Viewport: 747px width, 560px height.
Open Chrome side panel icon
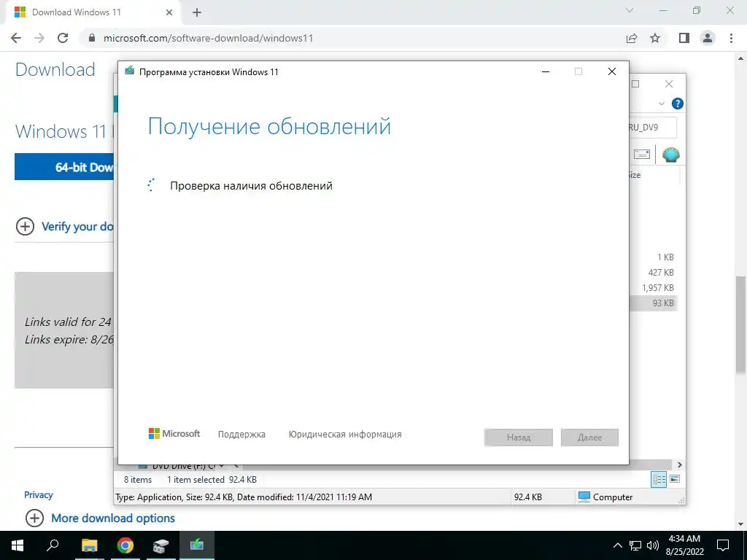pyautogui.click(x=684, y=38)
